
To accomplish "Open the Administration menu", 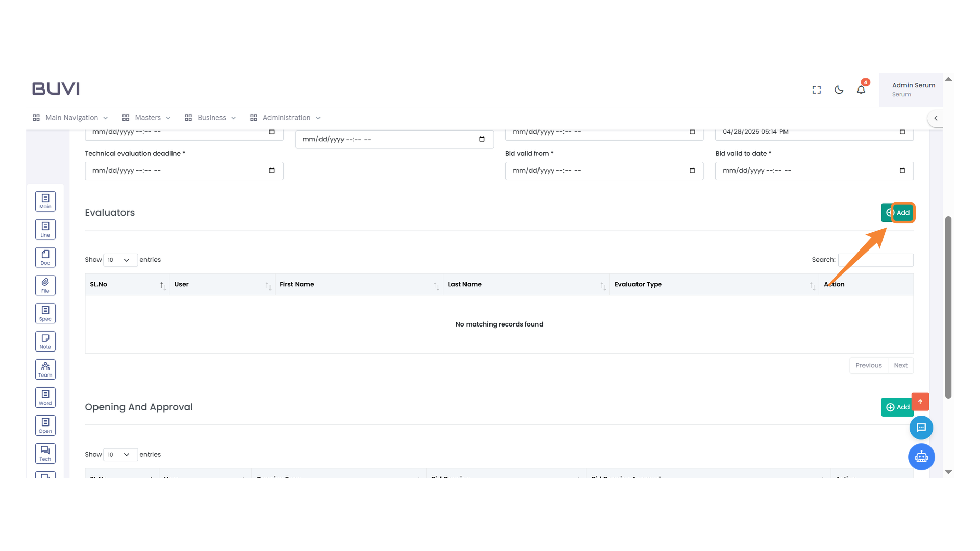I will pos(285,117).
